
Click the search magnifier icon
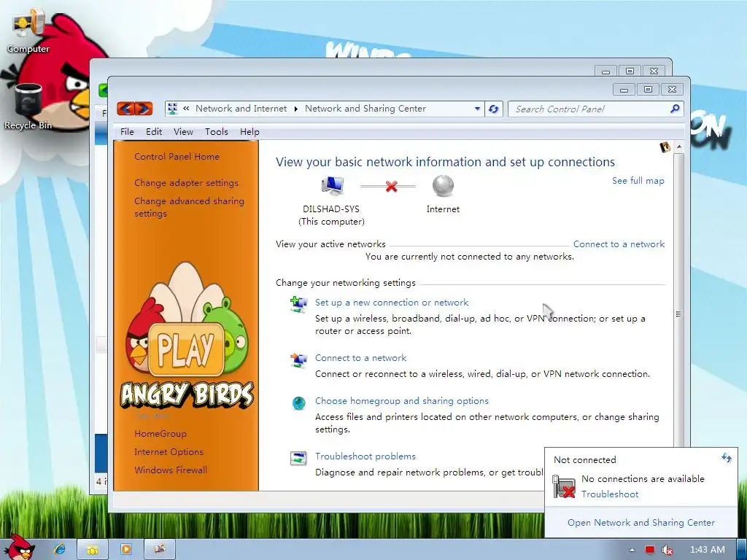(x=675, y=109)
